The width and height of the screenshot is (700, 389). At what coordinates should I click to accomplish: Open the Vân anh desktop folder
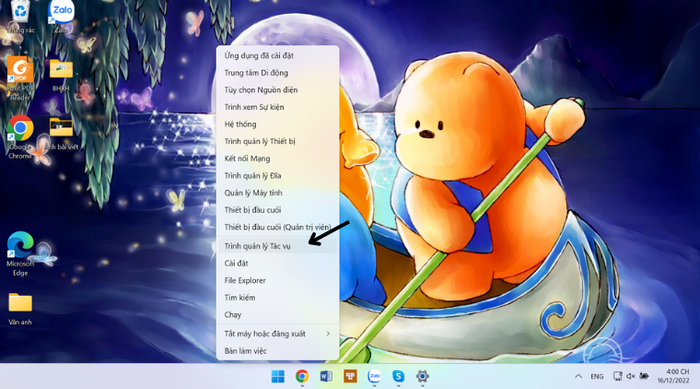[20, 308]
